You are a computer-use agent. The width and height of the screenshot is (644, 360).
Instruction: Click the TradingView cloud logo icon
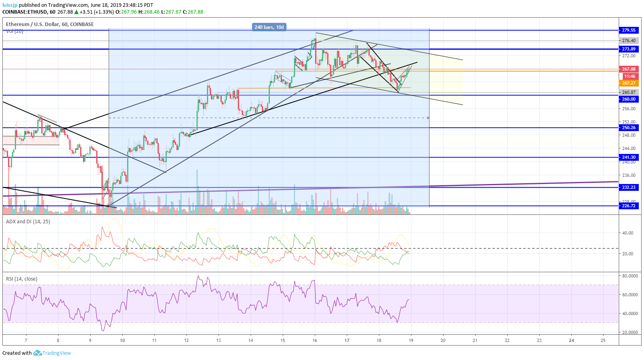[37, 353]
